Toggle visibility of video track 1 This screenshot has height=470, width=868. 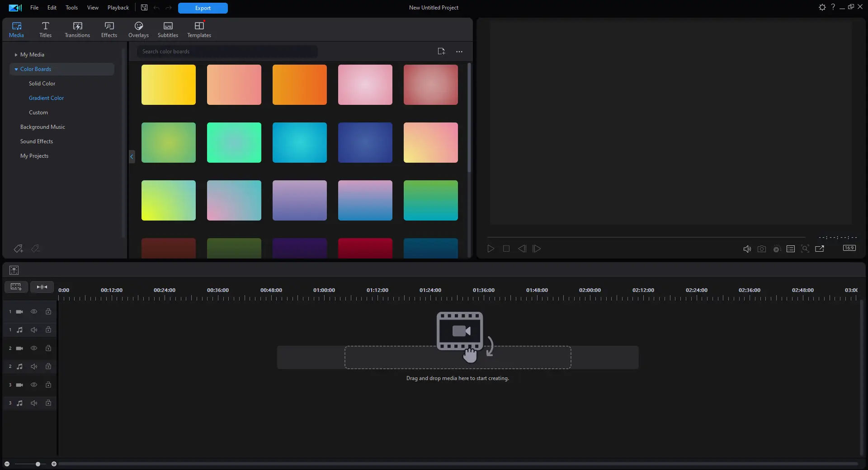tap(34, 312)
